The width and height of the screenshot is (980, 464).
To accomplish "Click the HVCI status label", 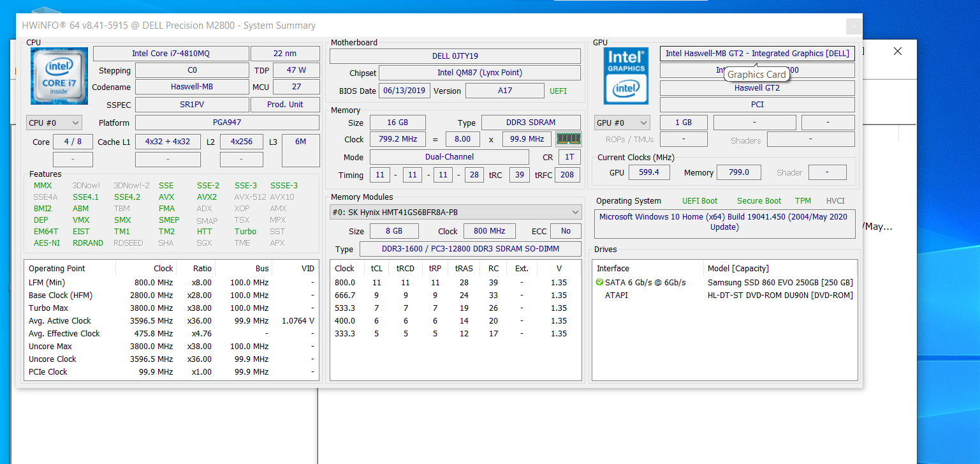I will 835,201.
